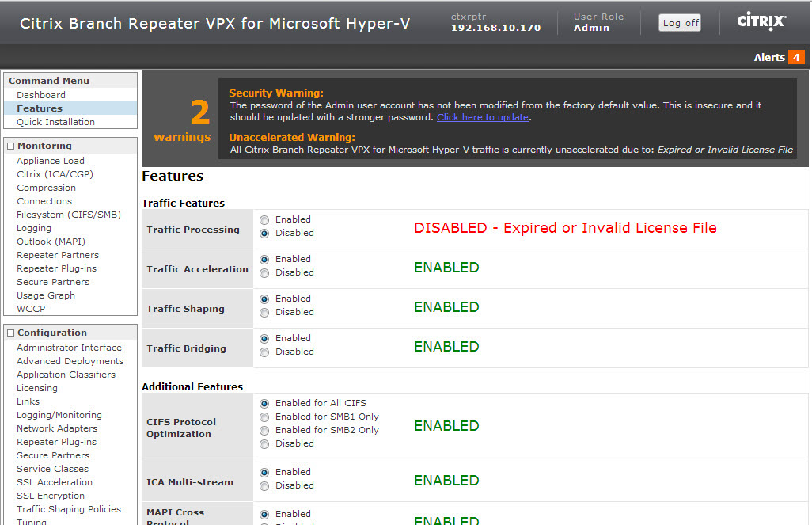This screenshot has height=525, width=812.
Task: Choose Enabled for SMB1 Only
Action: tap(264, 417)
